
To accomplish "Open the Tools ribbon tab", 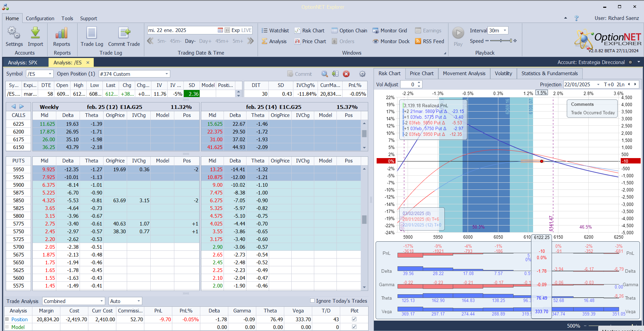I will pyautogui.click(x=67, y=19).
